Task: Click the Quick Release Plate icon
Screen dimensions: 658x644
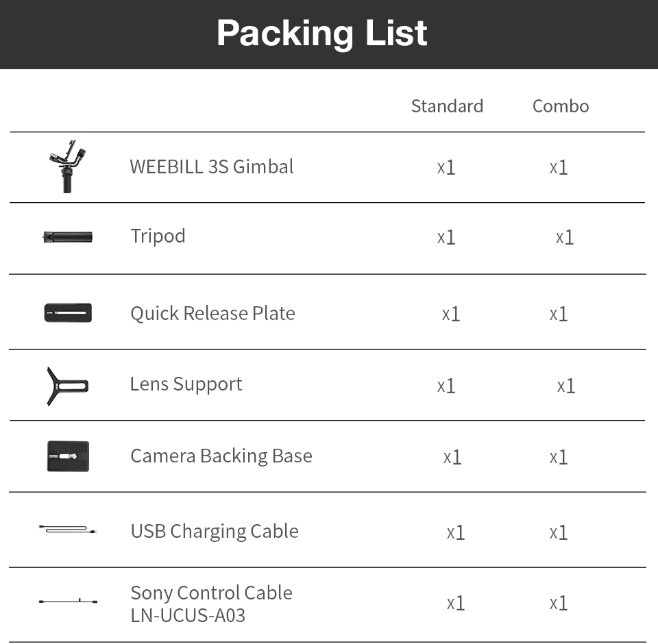Action: click(68, 313)
